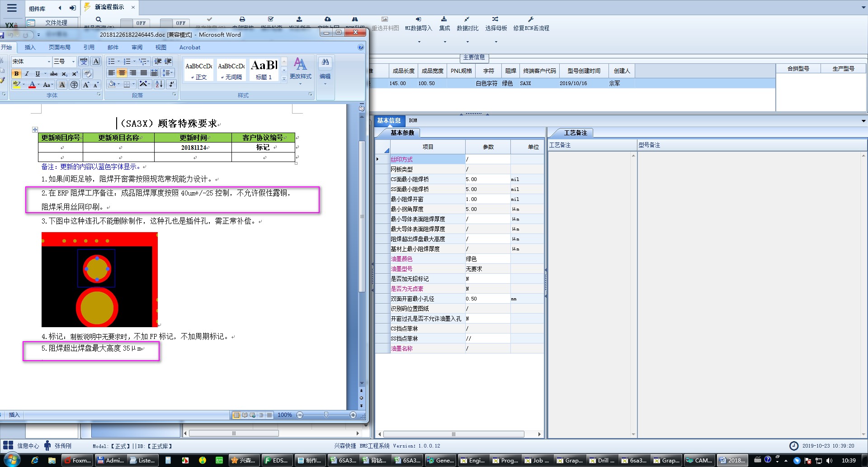Apply the 正文 style

click(x=198, y=70)
